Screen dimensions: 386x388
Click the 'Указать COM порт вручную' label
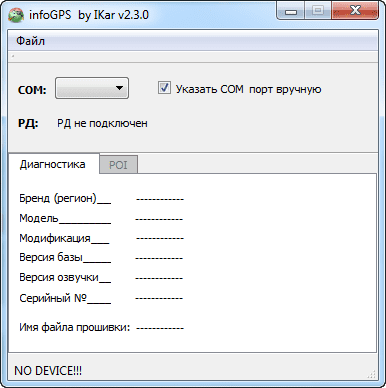pos(249,89)
